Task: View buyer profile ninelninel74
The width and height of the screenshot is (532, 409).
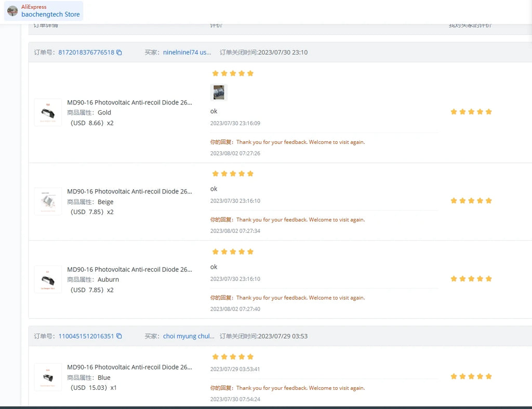Action: click(187, 52)
